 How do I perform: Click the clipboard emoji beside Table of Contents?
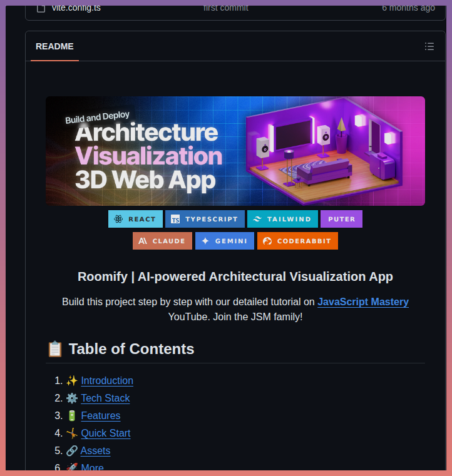55,349
